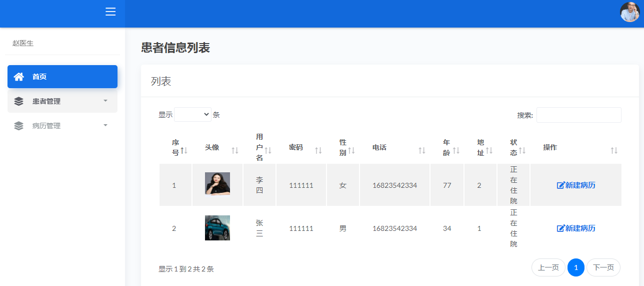Click the layers icon beside 患者管理
The image size is (644, 286).
click(x=19, y=101)
